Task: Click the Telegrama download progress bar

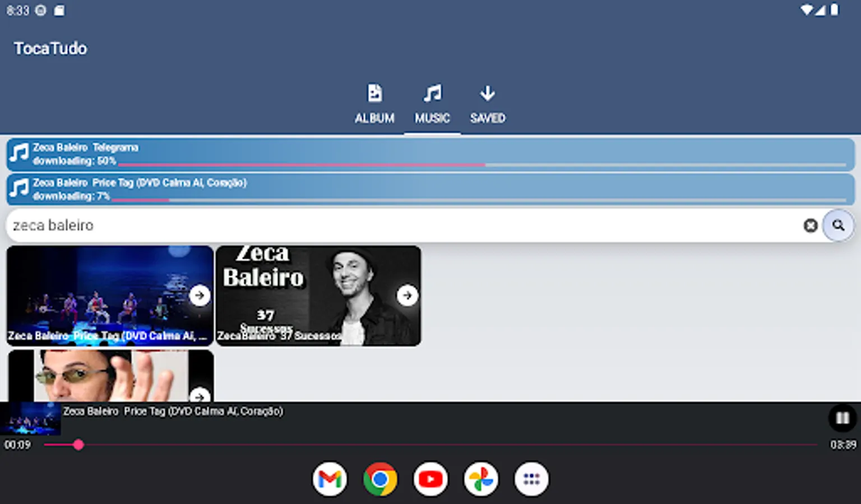Action: pos(482,165)
